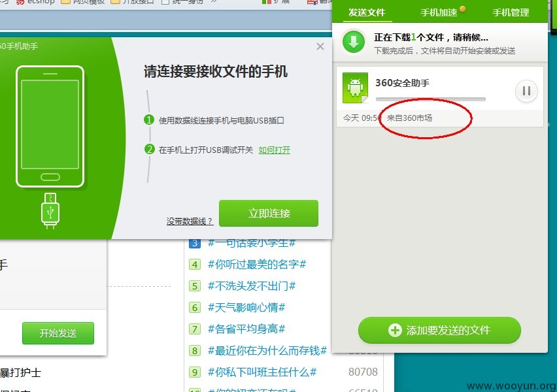Open the 手机管理 tab
This screenshot has width=557, height=392.
tap(511, 12)
